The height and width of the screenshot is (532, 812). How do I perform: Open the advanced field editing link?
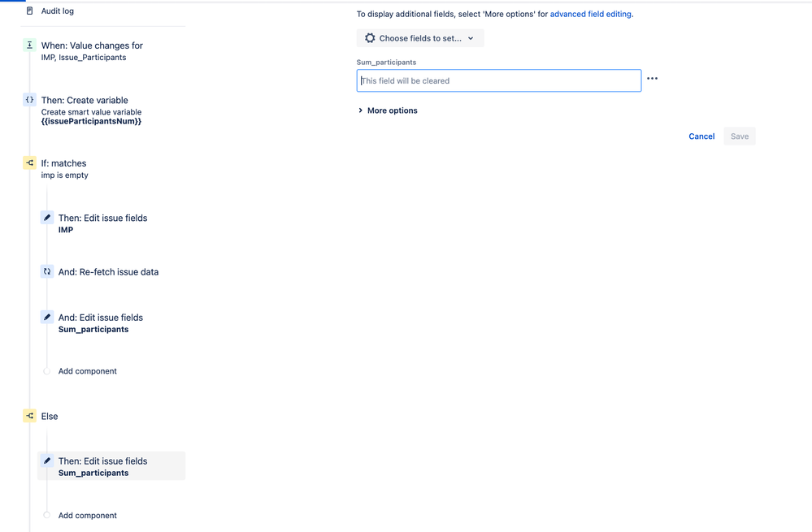pyautogui.click(x=591, y=15)
